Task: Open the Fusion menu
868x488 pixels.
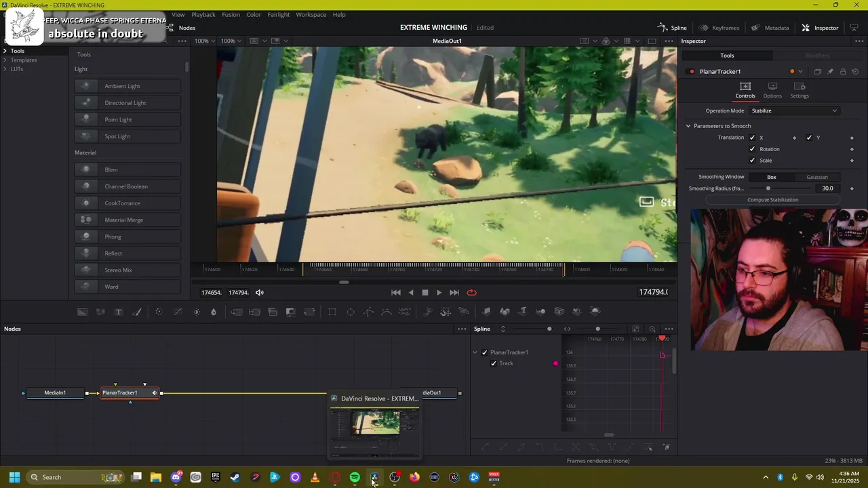Action: pyautogui.click(x=231, y=14)
